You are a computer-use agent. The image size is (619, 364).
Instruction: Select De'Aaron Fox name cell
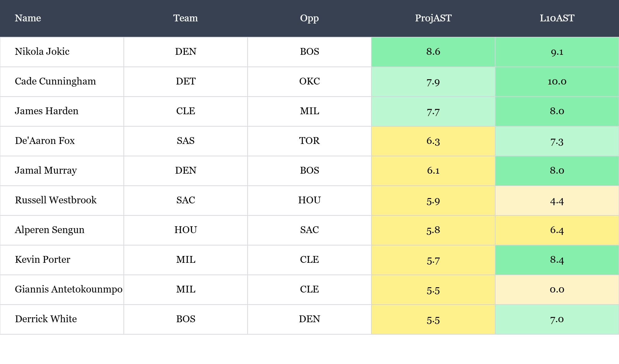click(x=45, y=141)
